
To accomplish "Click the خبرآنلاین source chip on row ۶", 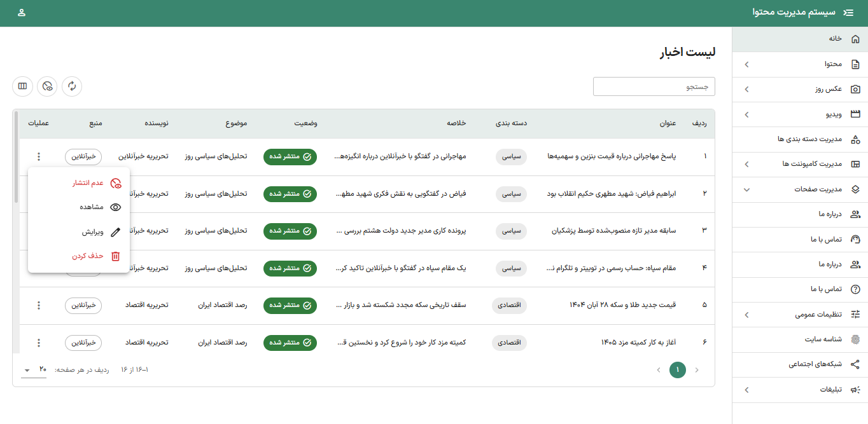I will (83, 342).
